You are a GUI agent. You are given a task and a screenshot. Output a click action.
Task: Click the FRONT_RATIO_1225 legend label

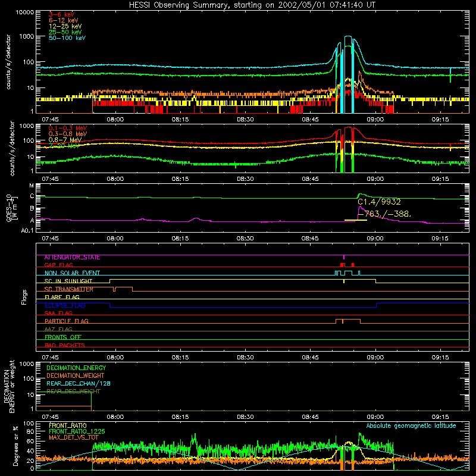pyautogui.click(x=77, y=431)
